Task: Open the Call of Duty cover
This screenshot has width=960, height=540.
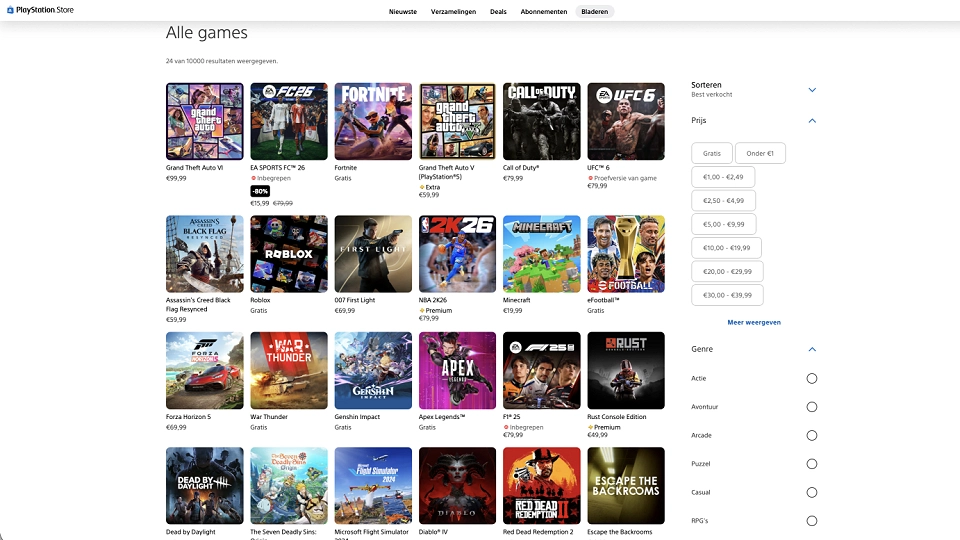Action: (x=542, y=122)
